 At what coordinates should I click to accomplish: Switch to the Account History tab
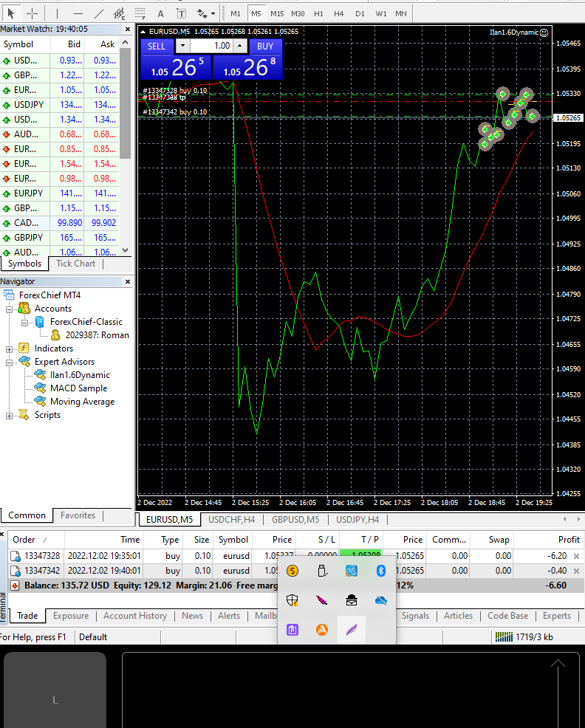click(135, 616)
